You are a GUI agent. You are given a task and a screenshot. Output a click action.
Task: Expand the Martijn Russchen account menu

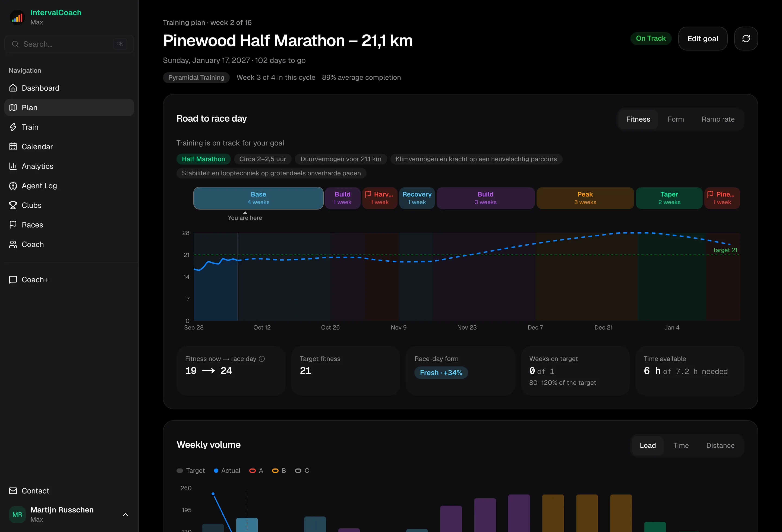point(125,515)
